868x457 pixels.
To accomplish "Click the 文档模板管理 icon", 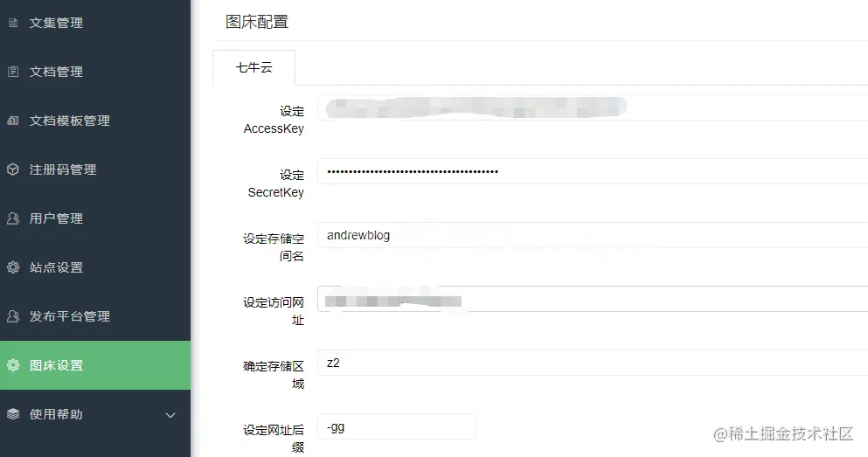I will click(13, 121).
